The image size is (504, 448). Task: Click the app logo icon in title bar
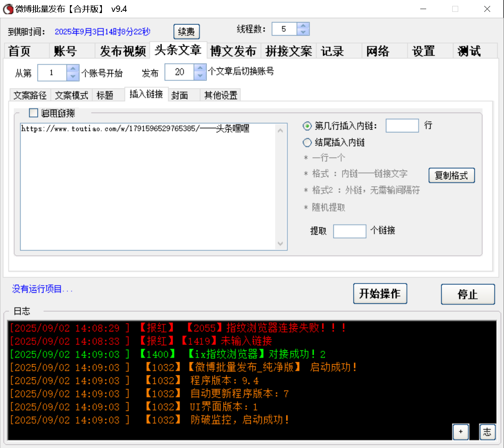click(x=8, y=9)
